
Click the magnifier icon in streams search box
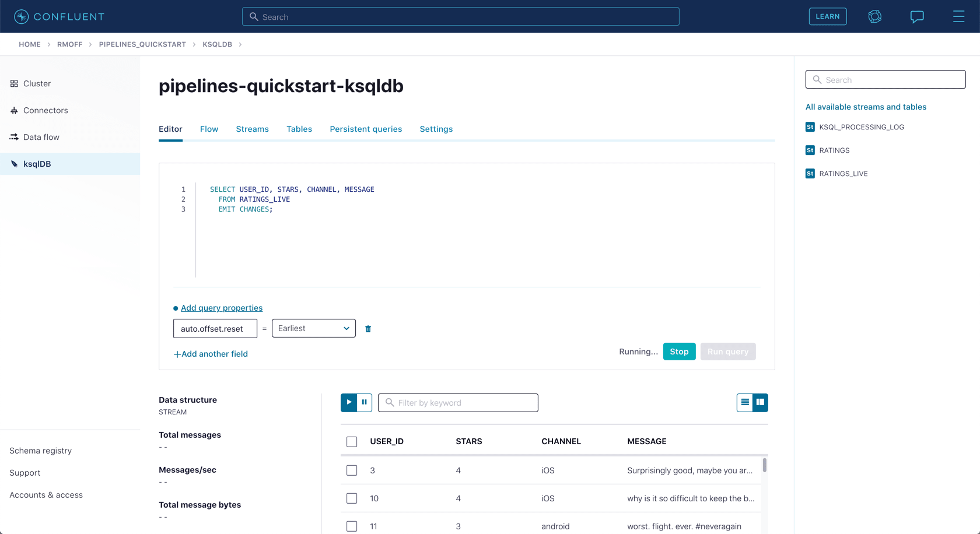[x=817, y=80]
